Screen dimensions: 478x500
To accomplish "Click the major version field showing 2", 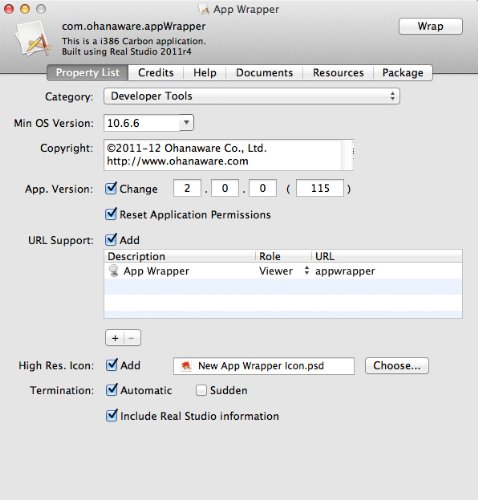I will point(187,188).
